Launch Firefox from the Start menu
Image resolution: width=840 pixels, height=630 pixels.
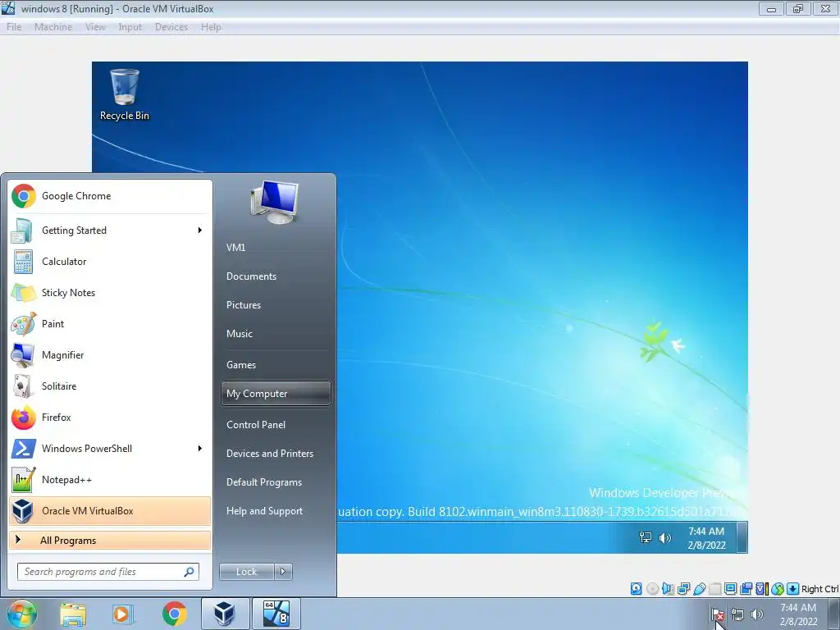pyautogui.click(x=110, y=418)
